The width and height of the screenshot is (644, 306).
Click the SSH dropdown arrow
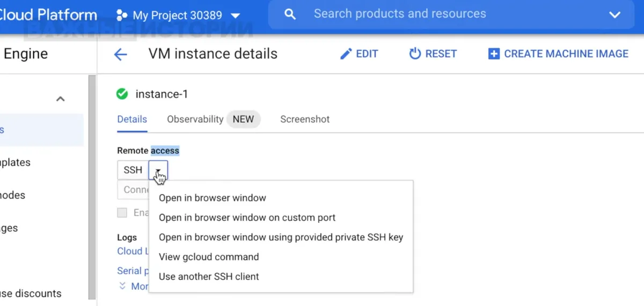[158, 170]
